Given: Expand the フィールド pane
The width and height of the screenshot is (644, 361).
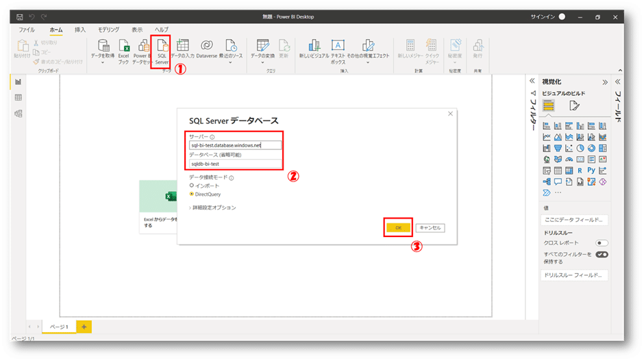Looking at the screenshot, I should (618, 82).
